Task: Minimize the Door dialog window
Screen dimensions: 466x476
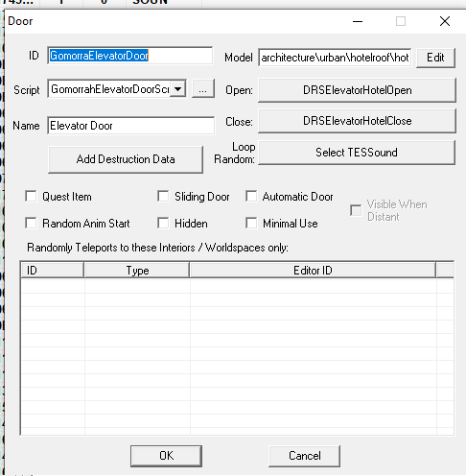Action: click(x=358, y=21)
